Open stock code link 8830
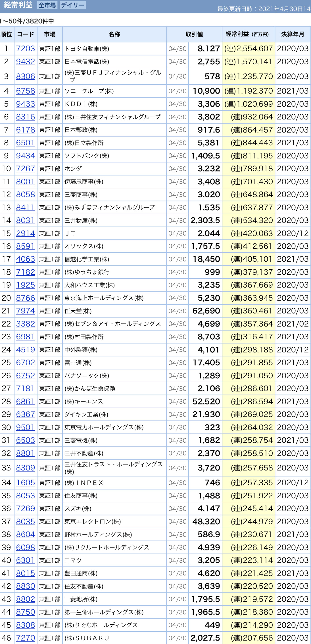Screen dimensions: 311x644 point(26,586)
